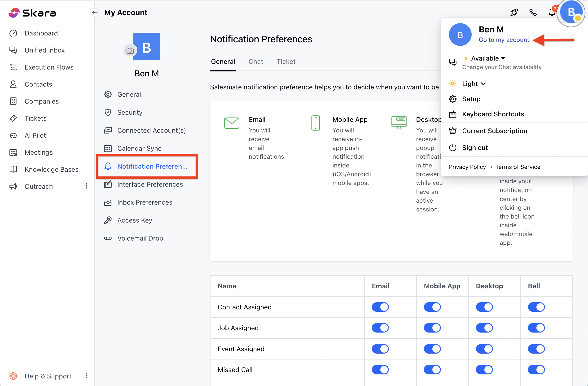Click Go to my account link
Image resolution: width=588 pixels, height=386 pixels.
504,40
